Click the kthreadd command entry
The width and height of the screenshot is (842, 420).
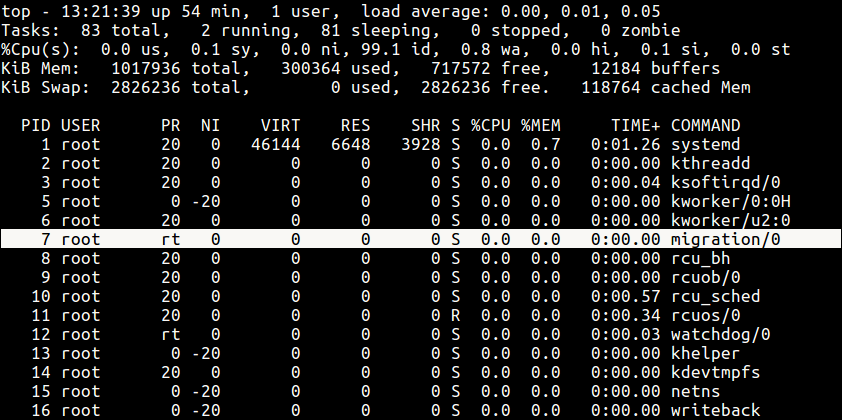pos(710,163)
